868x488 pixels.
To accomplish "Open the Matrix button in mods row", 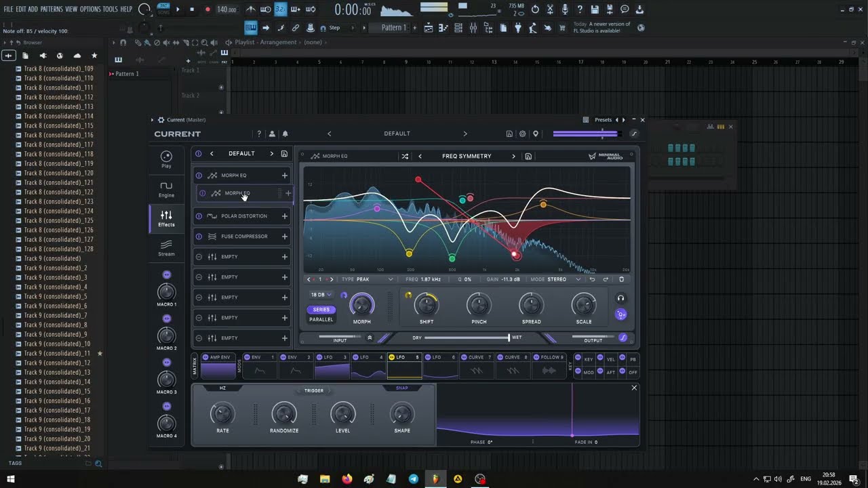I will pyautogui.click(x=195, y=366).
